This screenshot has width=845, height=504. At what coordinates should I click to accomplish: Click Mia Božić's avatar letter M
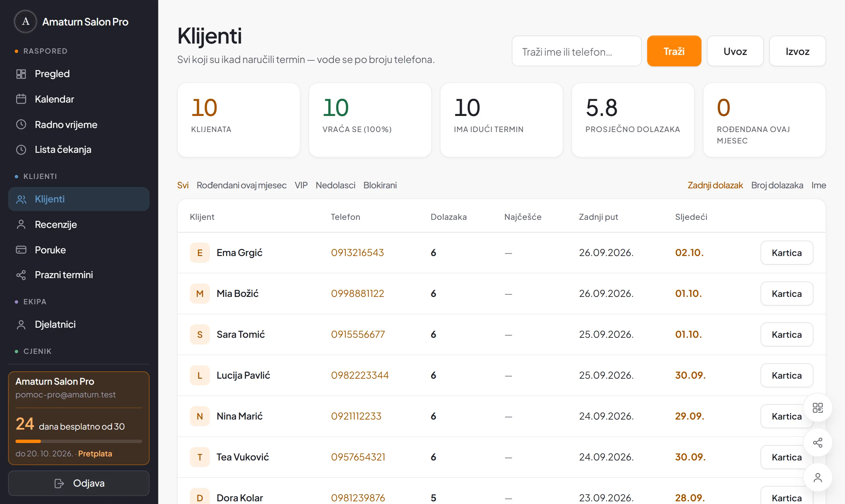(200, 294)
